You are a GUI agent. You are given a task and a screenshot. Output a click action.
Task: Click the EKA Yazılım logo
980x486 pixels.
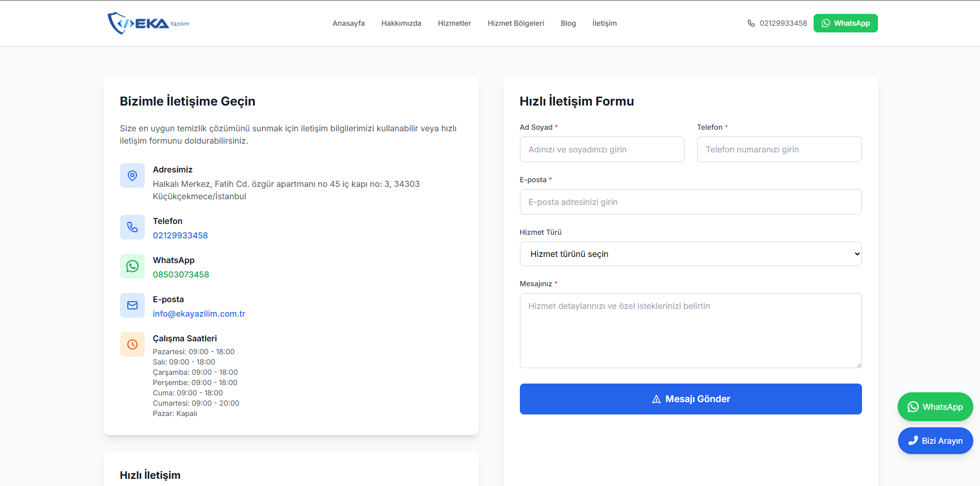[x=148, y=23]
